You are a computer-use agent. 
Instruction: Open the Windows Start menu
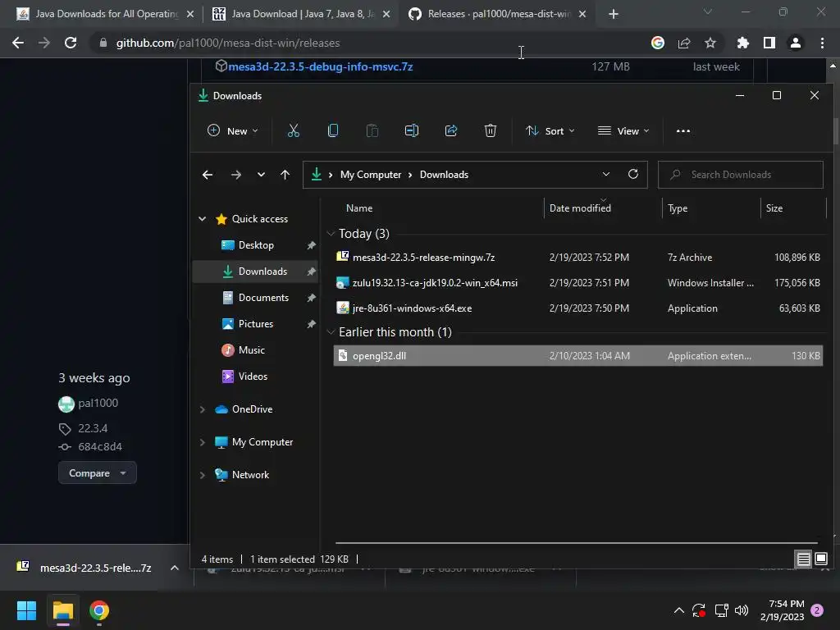26,610
